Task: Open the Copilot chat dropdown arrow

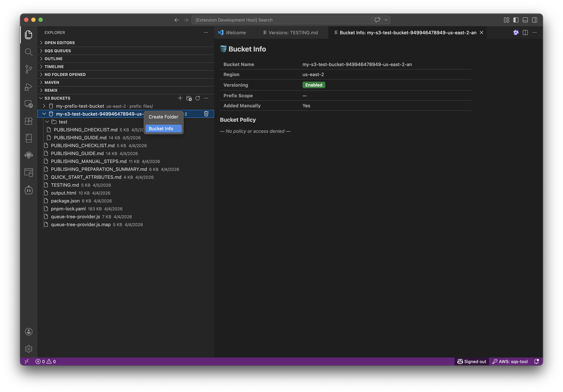Action: (386, 20)
